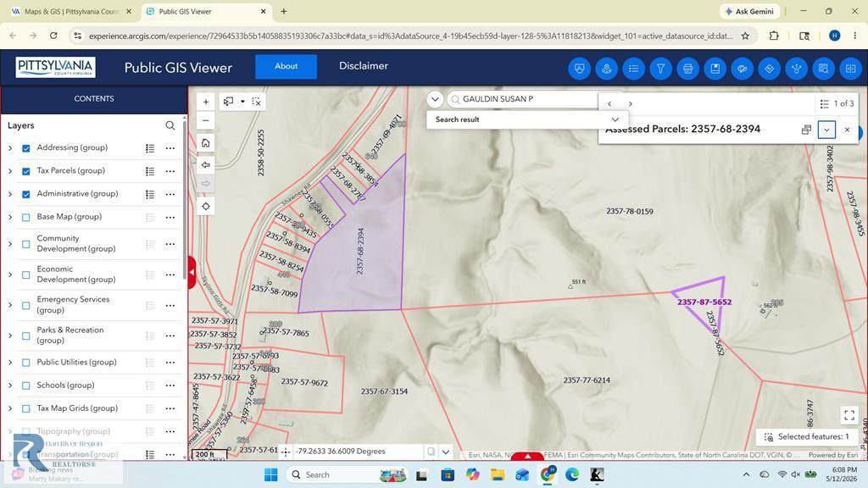The width and height of the screenshot is (868, 488).
Task: Copy the map coordinates
Action: tap(431, 452)
